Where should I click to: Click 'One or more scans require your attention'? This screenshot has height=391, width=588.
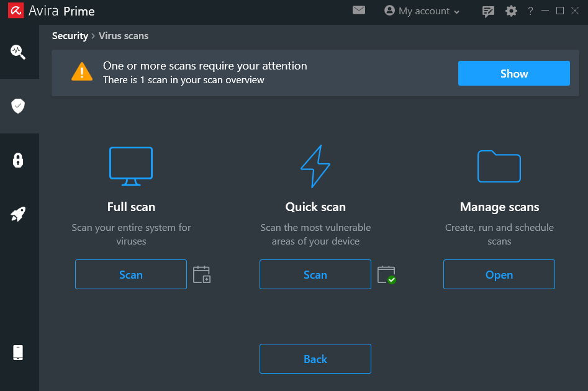pyautogui.click(x=205, y=66)
